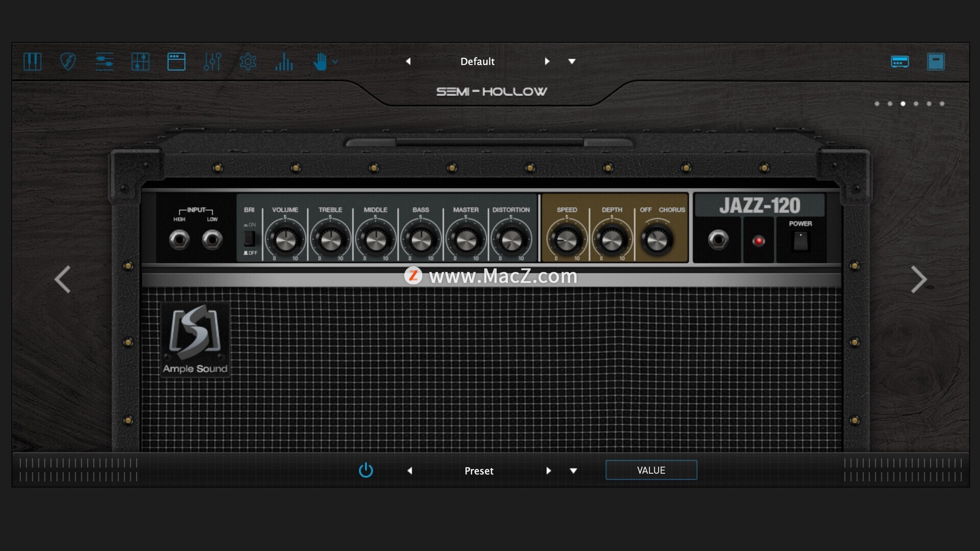Viewport: 980px width, 551px height.
Task: Click the hand mode icon
Action: coord(320,62)
